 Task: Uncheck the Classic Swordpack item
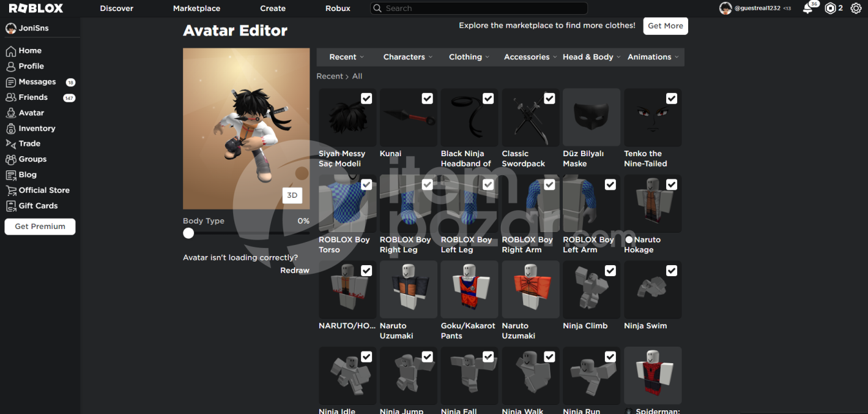pos(549,99)
